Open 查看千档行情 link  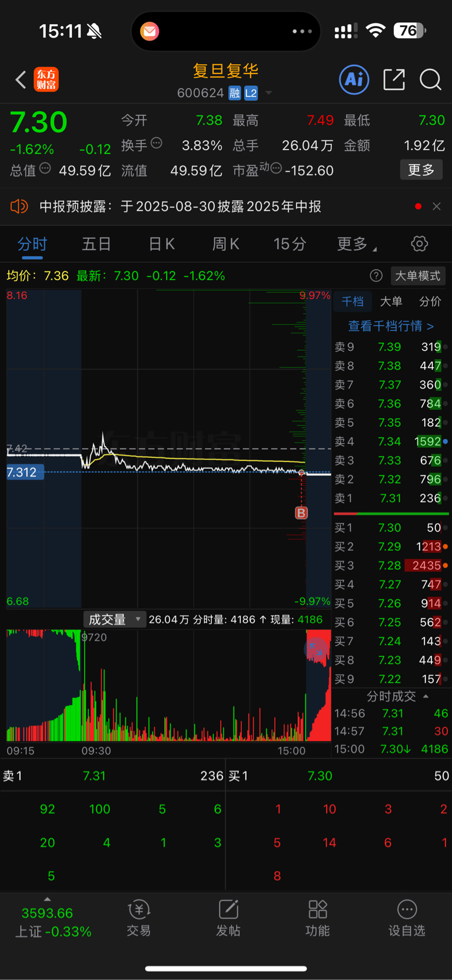tap(391, 325)
